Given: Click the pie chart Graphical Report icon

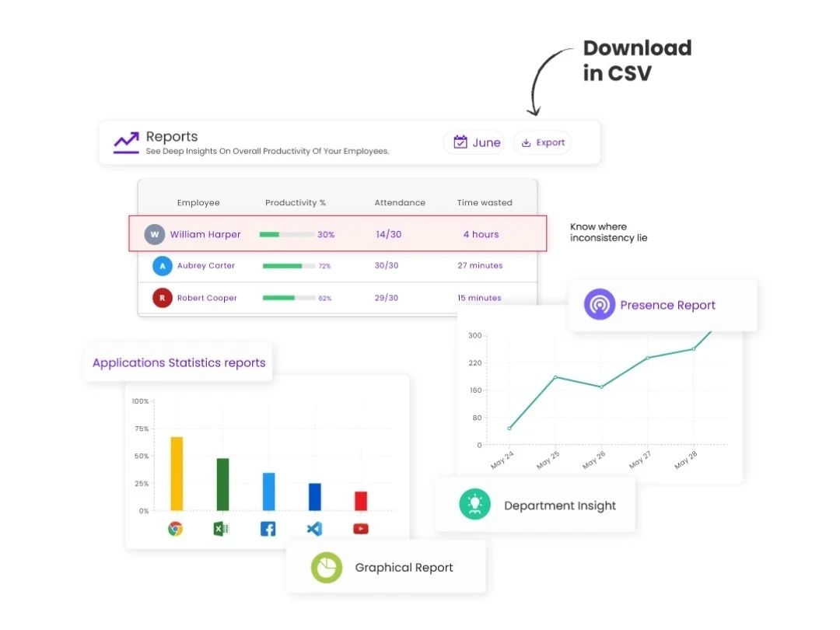Looking at the screenshot, I should [x=327, y=567].
